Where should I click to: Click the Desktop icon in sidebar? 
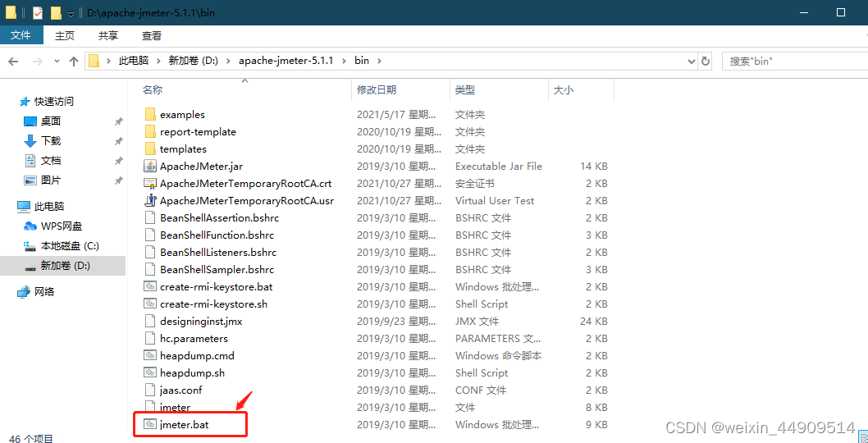30,121
